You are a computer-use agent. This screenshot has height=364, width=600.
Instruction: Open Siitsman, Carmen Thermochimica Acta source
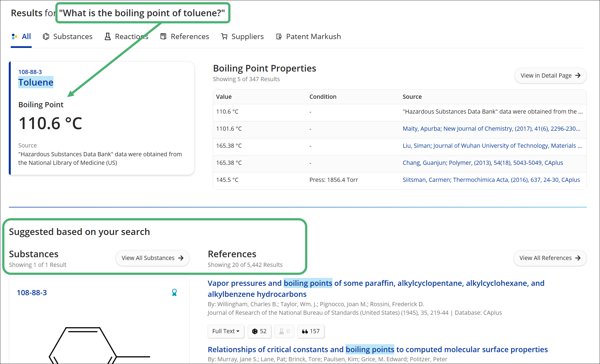(x=491, y=180)
